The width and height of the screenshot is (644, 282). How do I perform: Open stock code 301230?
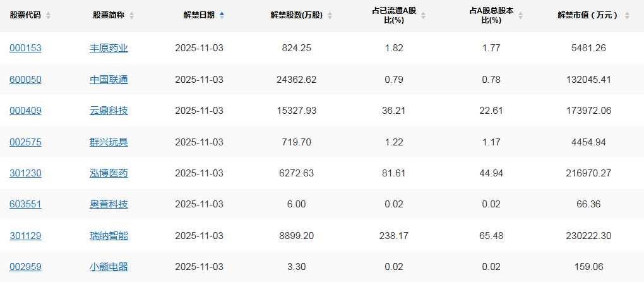(25, 173)
